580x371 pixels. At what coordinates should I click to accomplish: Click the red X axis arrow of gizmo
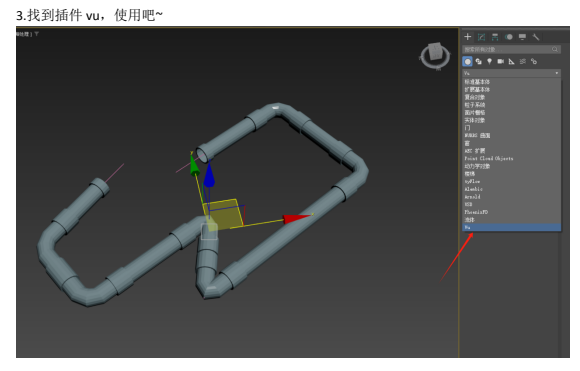(297, 218)
